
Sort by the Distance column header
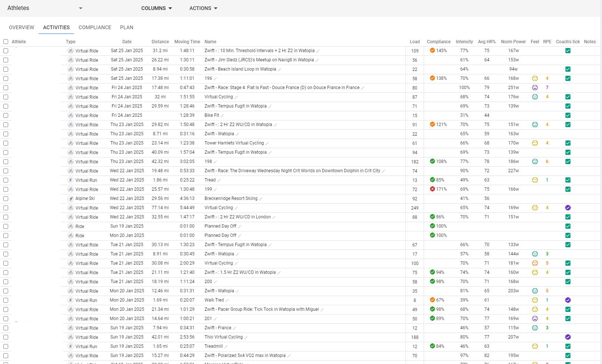point(160,42)
